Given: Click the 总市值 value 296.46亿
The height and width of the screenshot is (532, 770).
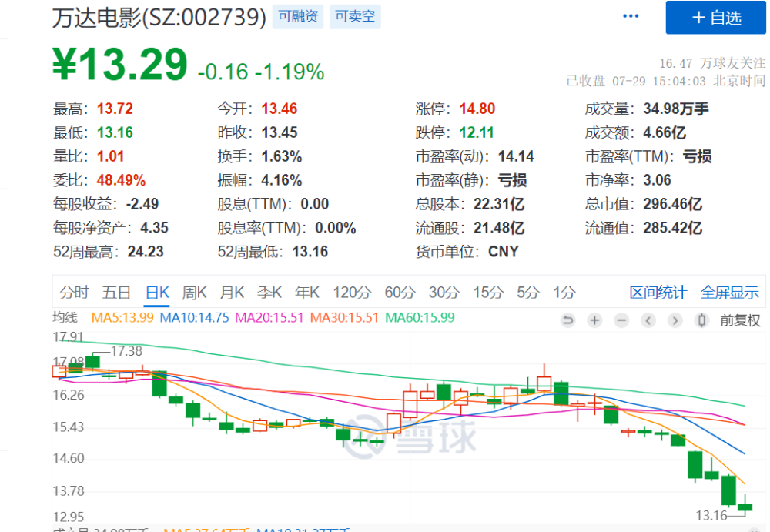Looking at the screenshot, I should (673, 204).
